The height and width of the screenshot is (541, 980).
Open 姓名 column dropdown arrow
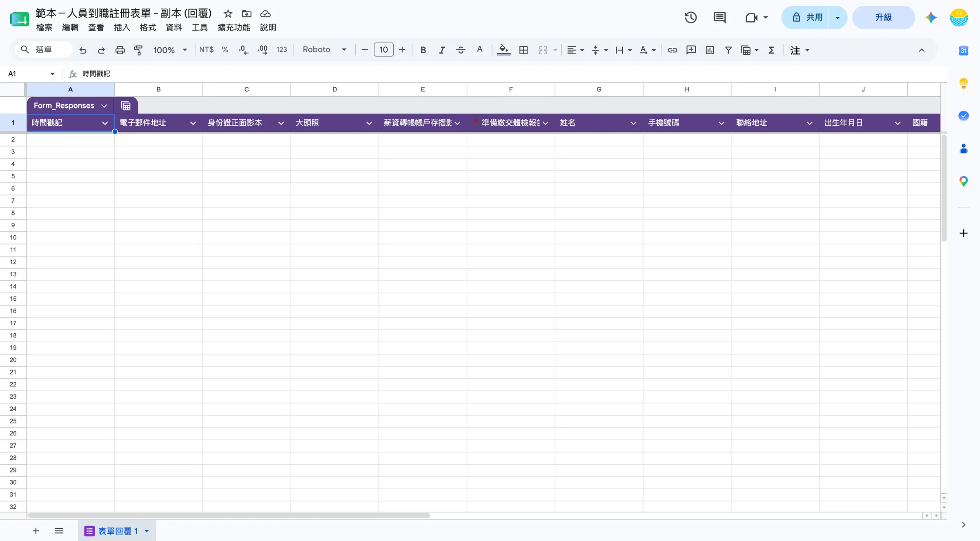(633, 123)
